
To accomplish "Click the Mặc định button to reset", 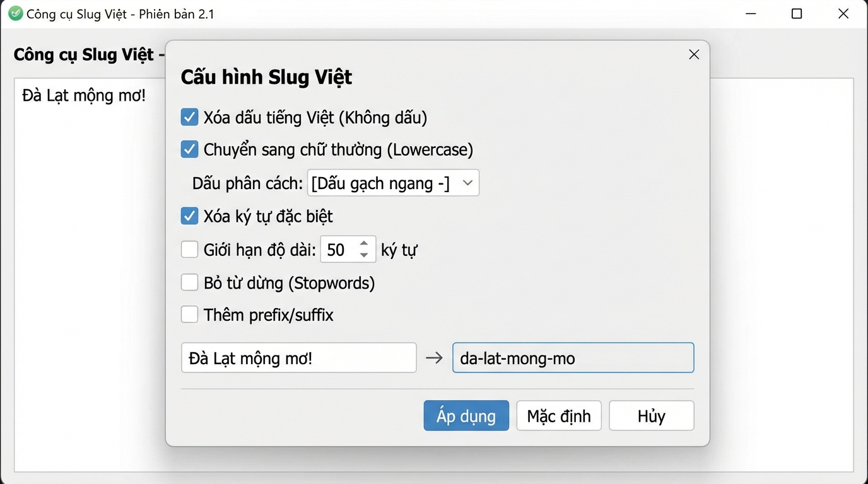I will tap(558, 415).
